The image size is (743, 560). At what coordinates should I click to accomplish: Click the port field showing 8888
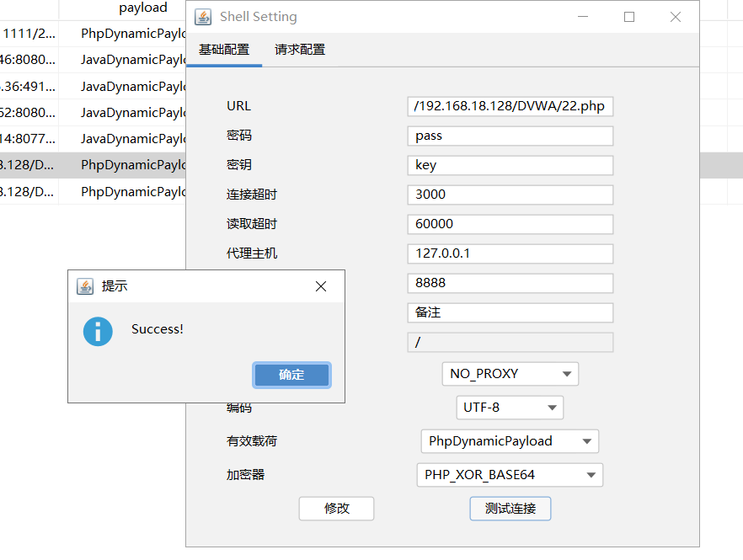(x=510, y=283)
